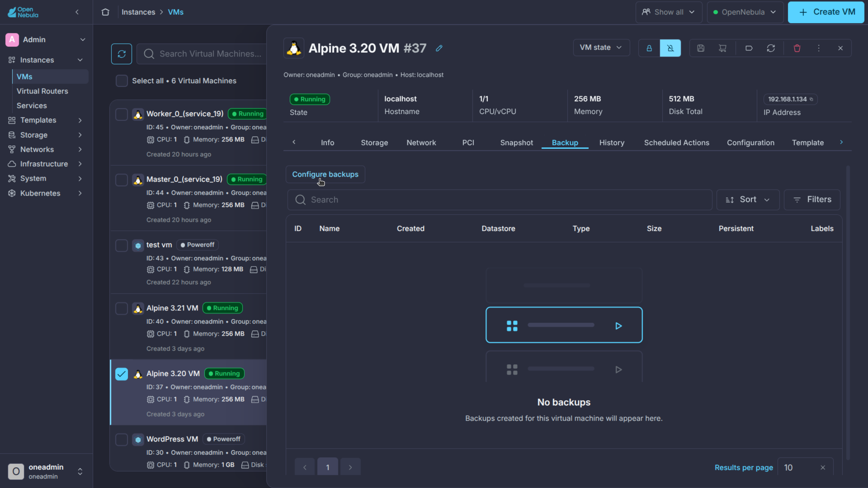868x488 pixels.
Task: Open the three-dot more actions menu
Action: (x=819, y=48)
